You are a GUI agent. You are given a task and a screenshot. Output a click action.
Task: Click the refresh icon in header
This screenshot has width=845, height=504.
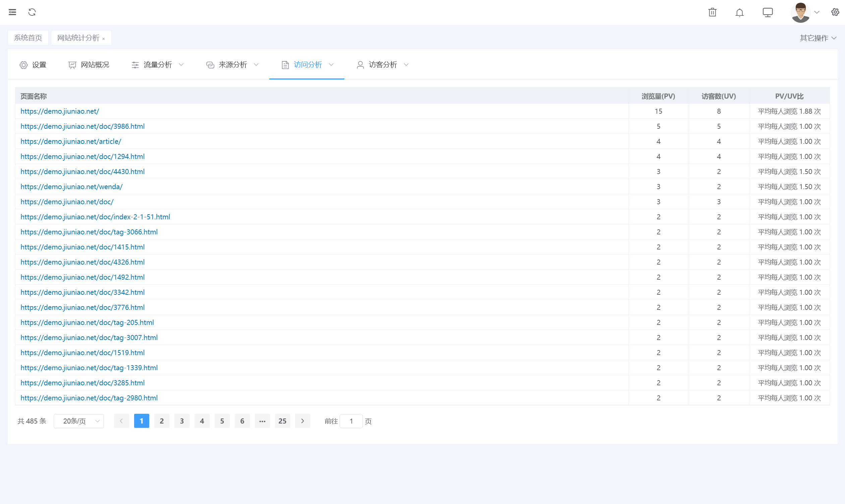click(32, 12)
